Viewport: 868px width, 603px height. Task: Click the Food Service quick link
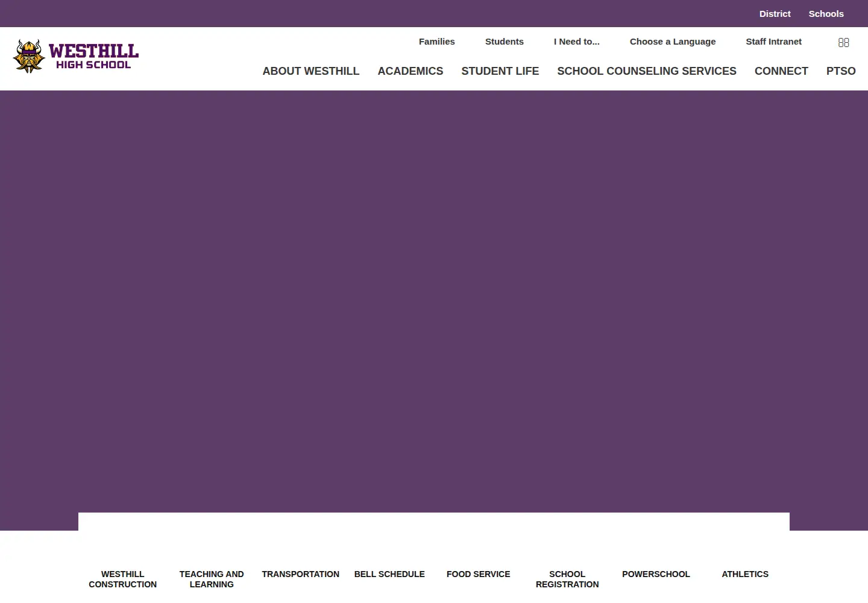point(479,574)
